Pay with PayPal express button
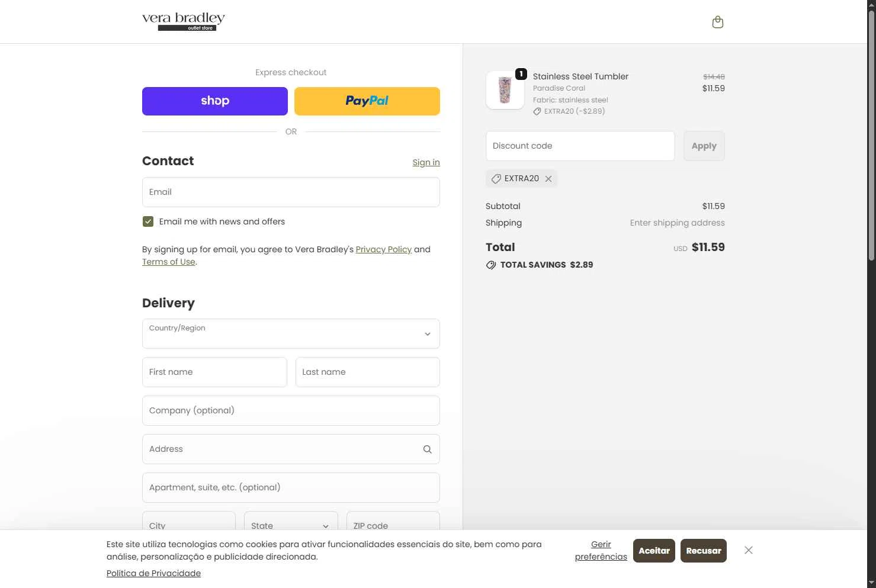Screen dimensions: 876x588 tap(367, 101)
